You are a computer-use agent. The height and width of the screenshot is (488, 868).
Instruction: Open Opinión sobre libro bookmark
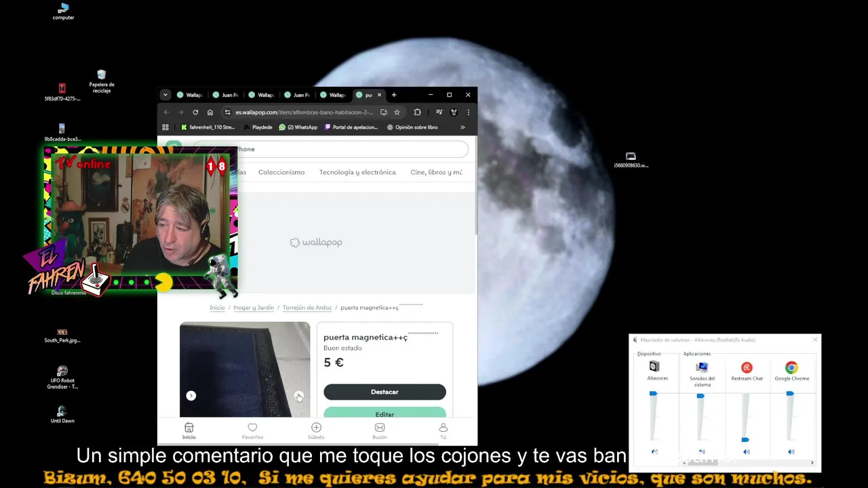[412, 127]
